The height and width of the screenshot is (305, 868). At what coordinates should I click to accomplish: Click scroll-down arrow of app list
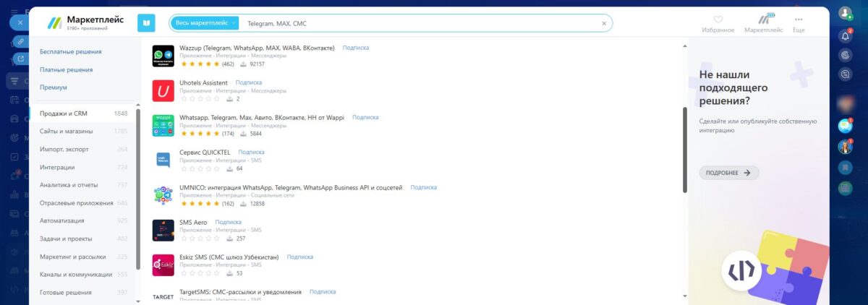[684, 296]
